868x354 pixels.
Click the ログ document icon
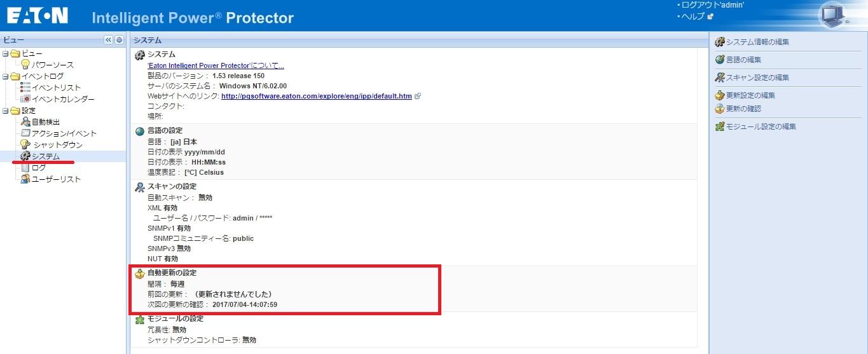(25, 168)
